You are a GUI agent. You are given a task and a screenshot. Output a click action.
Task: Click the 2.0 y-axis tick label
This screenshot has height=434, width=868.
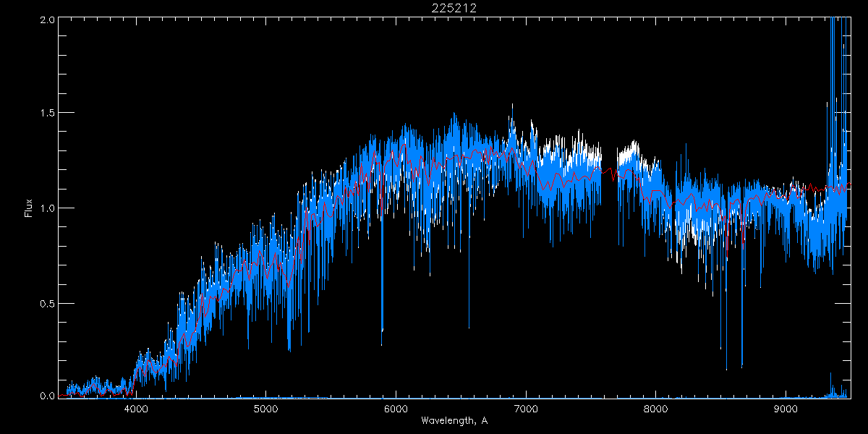click(x=48, y=20)
